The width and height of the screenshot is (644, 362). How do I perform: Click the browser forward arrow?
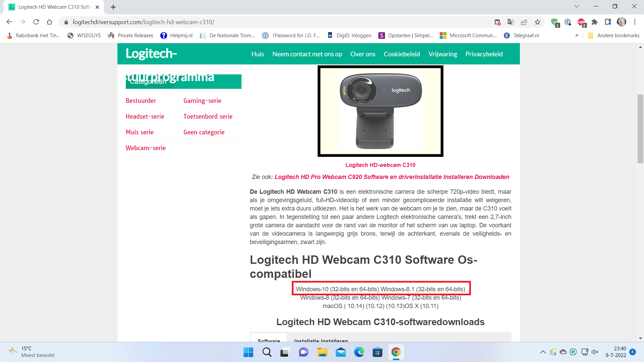click(x=22, y=22)
